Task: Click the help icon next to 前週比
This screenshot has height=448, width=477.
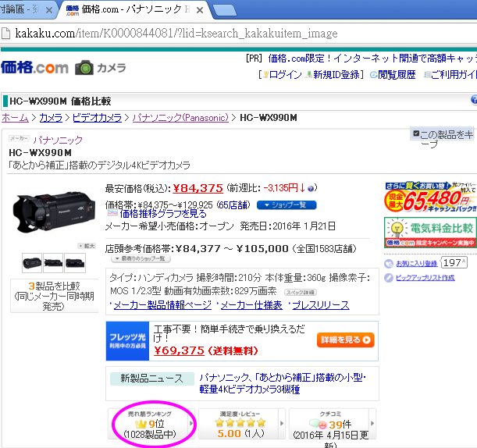Action: tap(310, 189)
